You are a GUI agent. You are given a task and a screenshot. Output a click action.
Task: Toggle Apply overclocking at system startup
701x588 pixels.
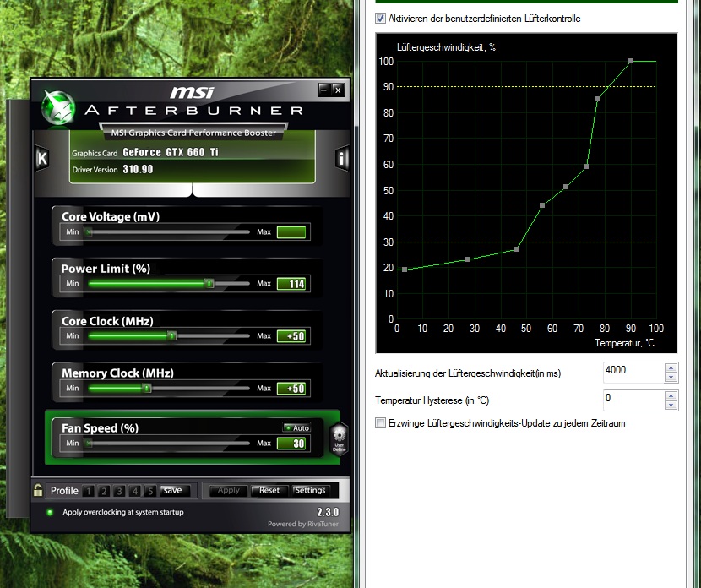50,512
